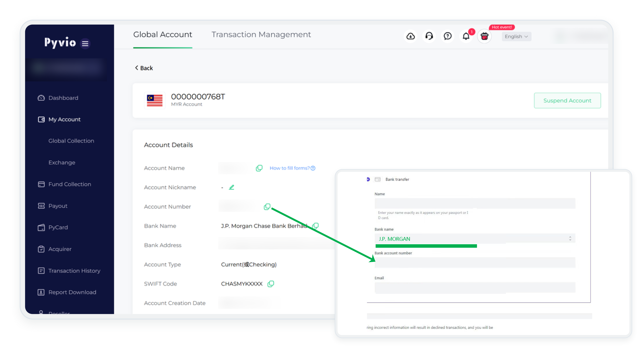Copy the Bank Name value
This screenshot has width=644, height=350.
(x=316, y=226)
